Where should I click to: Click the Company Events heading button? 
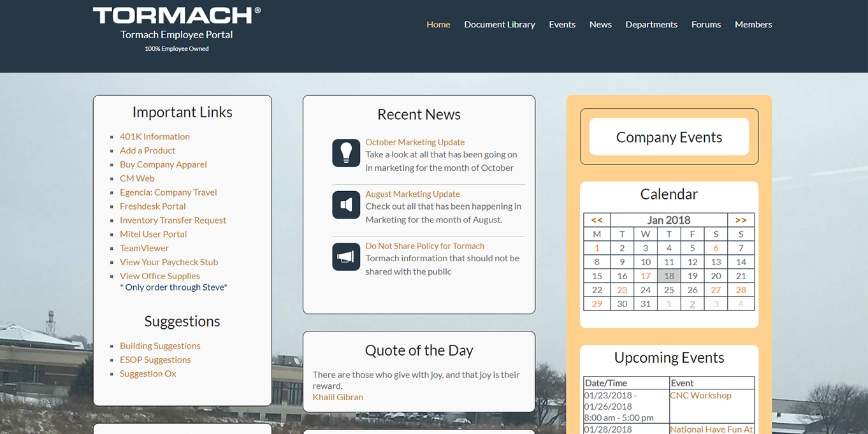click(x=669, y=137)
